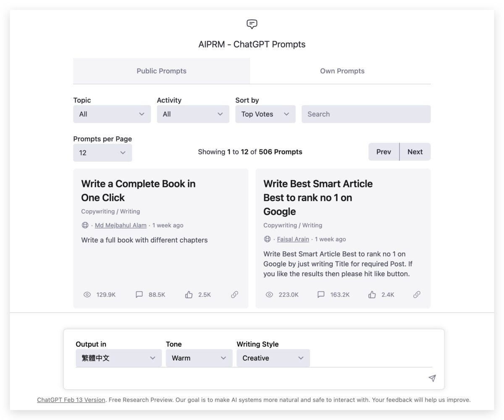Send the message with paper plane icon
Viewport: 504px width, 420px height.
coord(432,378)
